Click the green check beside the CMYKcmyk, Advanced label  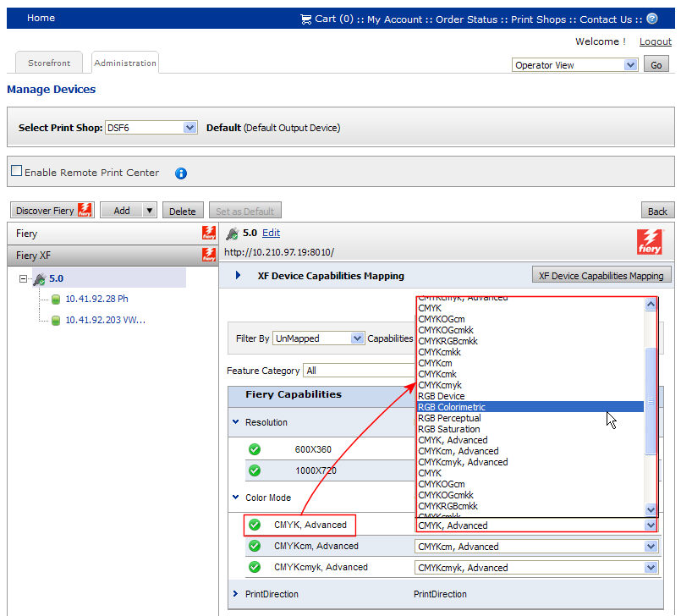point(255,567)
